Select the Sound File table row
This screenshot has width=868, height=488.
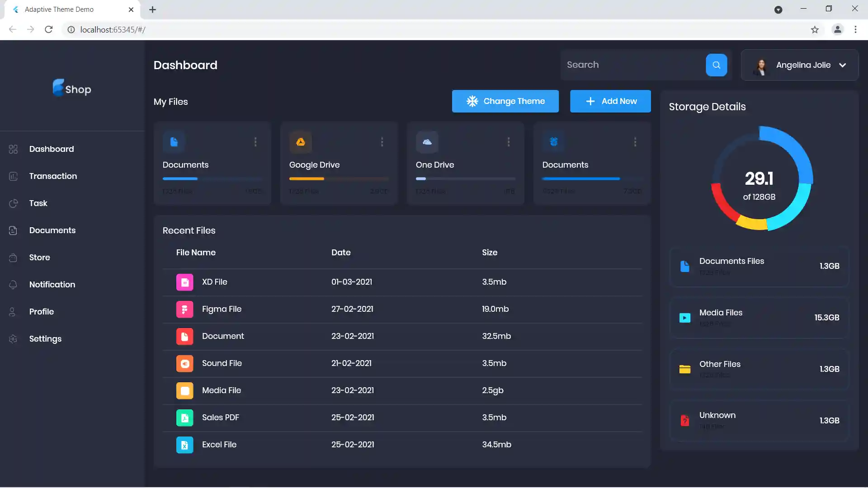402,364
